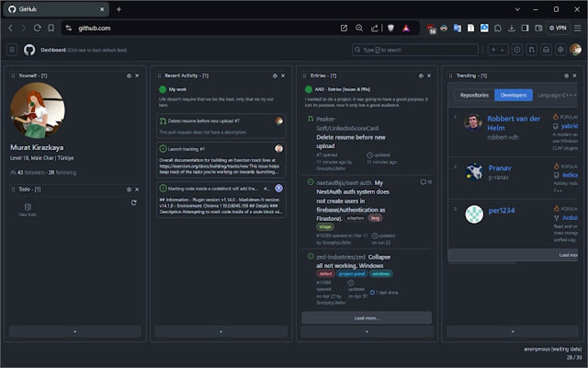Image resolution: width=588 pixels, height=368 pixels.
Task: Click the Type / to search field
Action: point(415,50)
